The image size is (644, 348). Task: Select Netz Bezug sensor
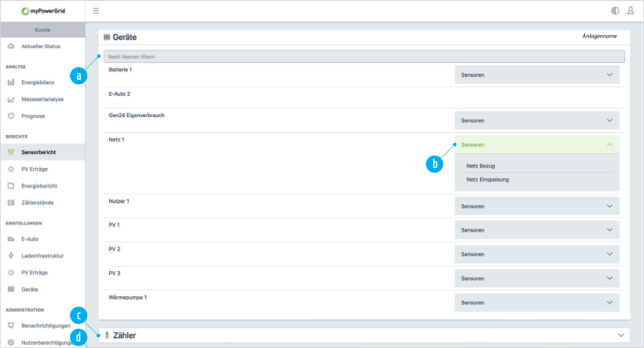(x=481, y=166)
